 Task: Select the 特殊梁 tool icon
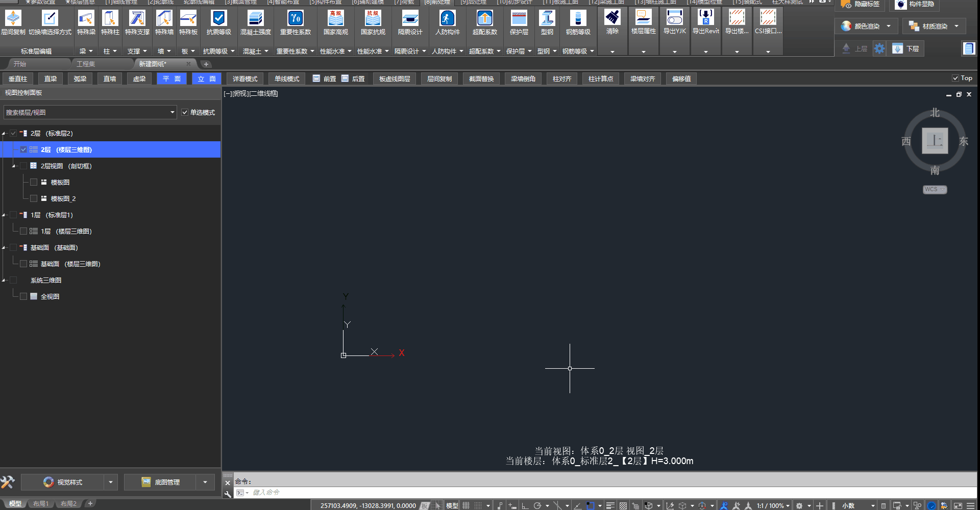pyautogui.click(x=86, y=19)
